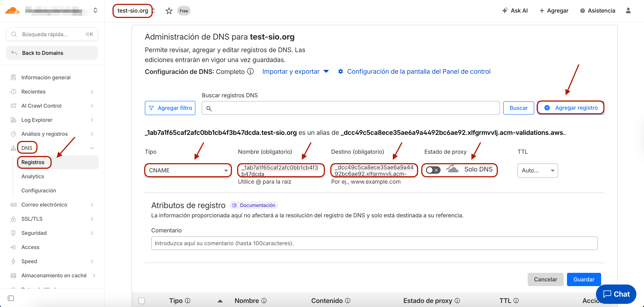Click the Tipo column info icon
644x307 pixels.
[x=188, y=300]
